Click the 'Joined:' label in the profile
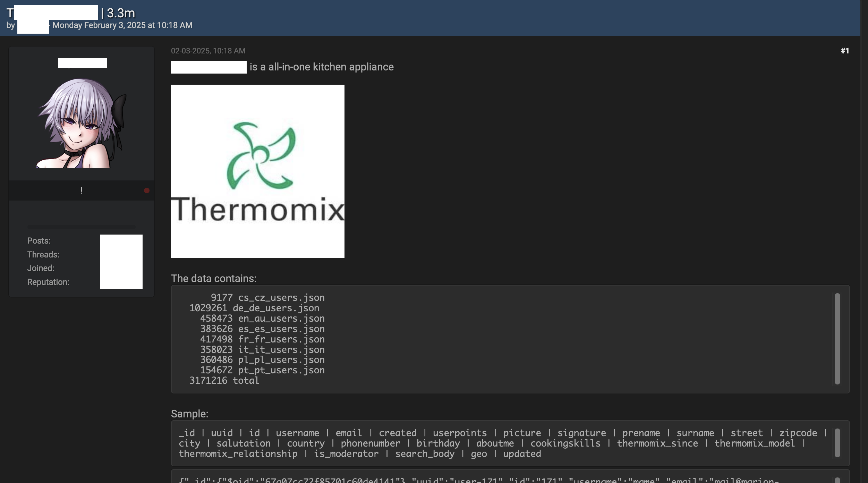 coord(41,268)
